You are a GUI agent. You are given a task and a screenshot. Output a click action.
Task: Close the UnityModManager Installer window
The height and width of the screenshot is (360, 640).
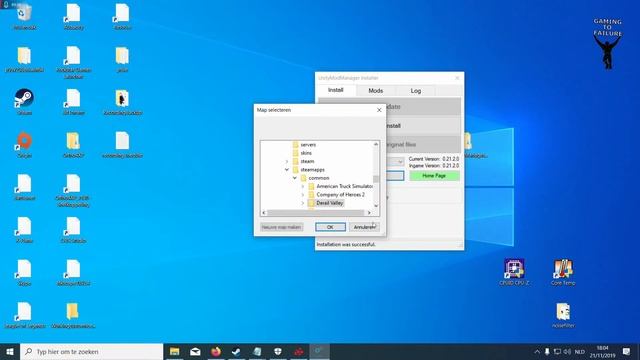click(457, 78)
